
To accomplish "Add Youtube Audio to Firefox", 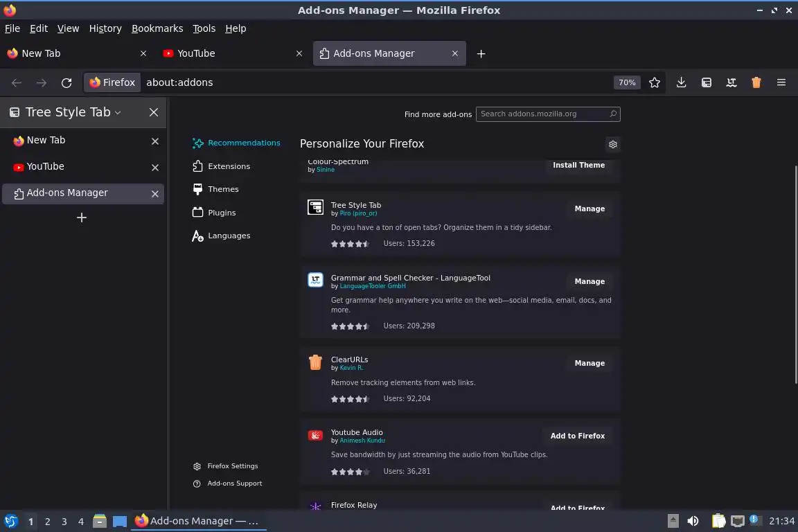I will pos(578,436).
